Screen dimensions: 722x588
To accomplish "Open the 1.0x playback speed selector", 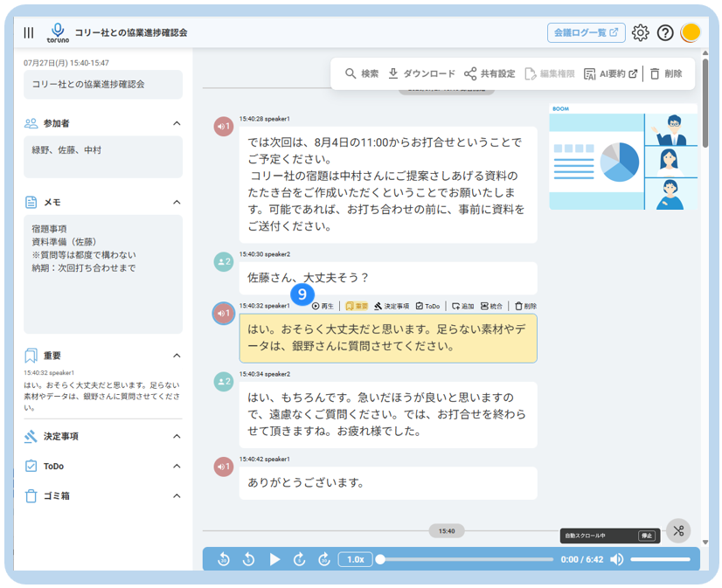I will pyautogui.click(x=355, y=559).
